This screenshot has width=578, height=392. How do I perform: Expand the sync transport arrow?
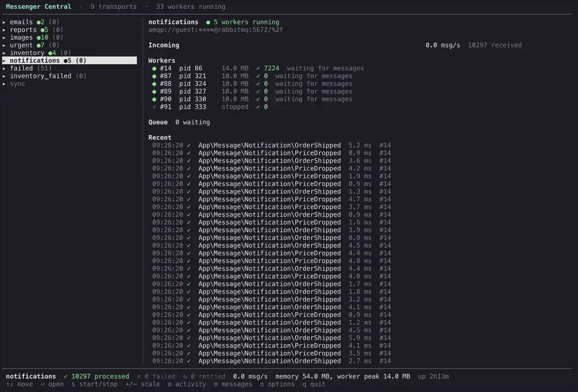(x=4, y=84)
